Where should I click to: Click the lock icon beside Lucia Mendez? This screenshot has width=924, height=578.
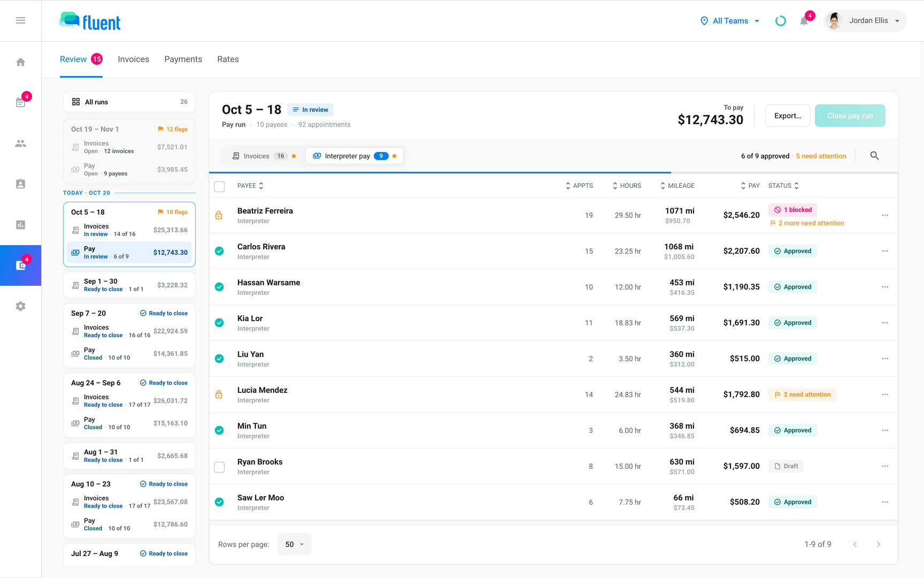[219, 394]
